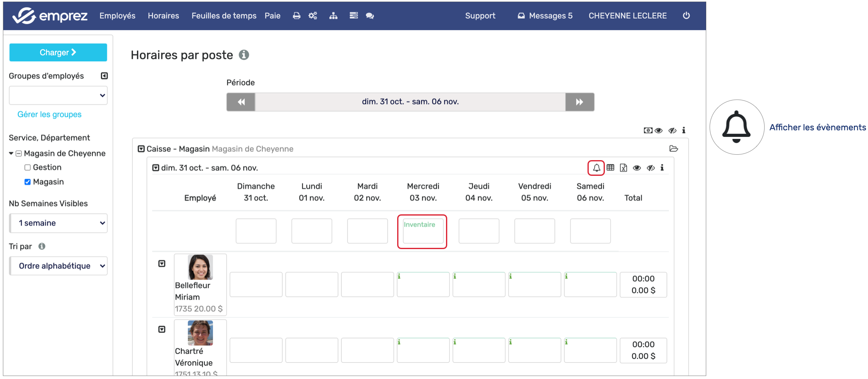
Task: Open the chat bubbles icon in navbar
Action: pos(370,16)
